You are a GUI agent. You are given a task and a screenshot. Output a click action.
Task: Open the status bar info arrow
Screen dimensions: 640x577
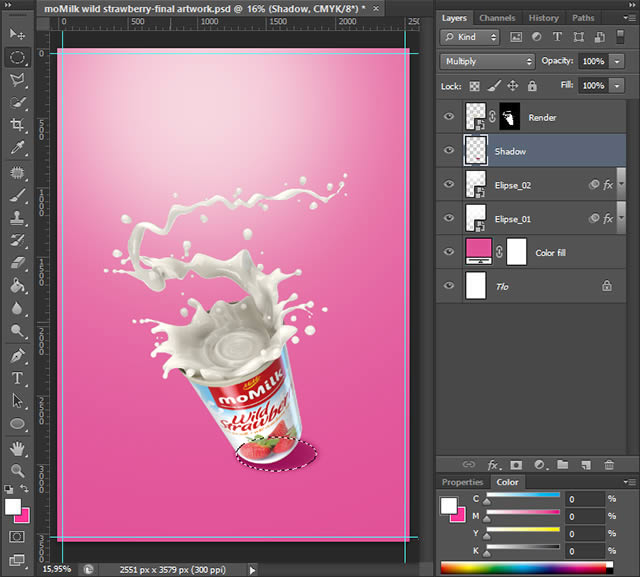[252, 570]
